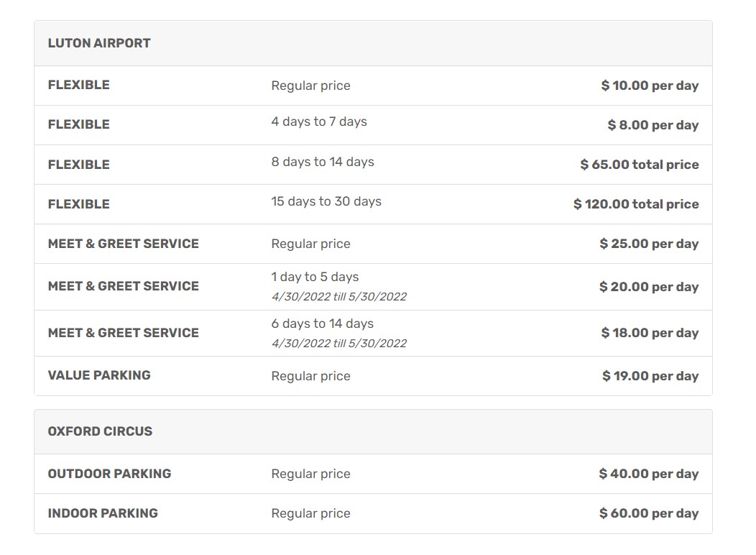Click "Regular price" in the $25.00 per day row
The image size is (756, 555).
coord(310,244)
